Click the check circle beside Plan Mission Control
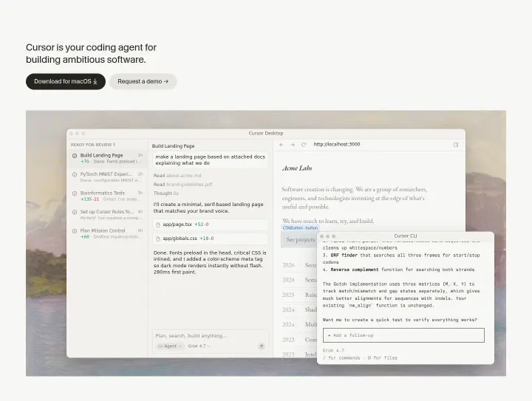The image size is (532, 401). click(x=75, y=231)
